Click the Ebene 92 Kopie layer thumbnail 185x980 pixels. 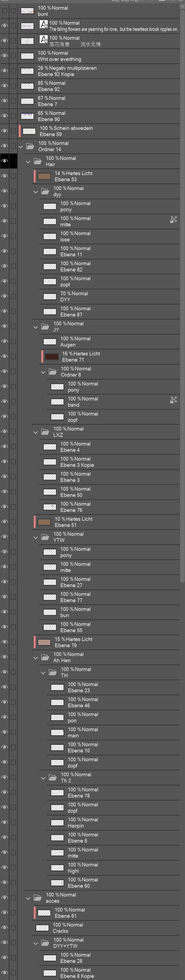click(x=27, y=71)
